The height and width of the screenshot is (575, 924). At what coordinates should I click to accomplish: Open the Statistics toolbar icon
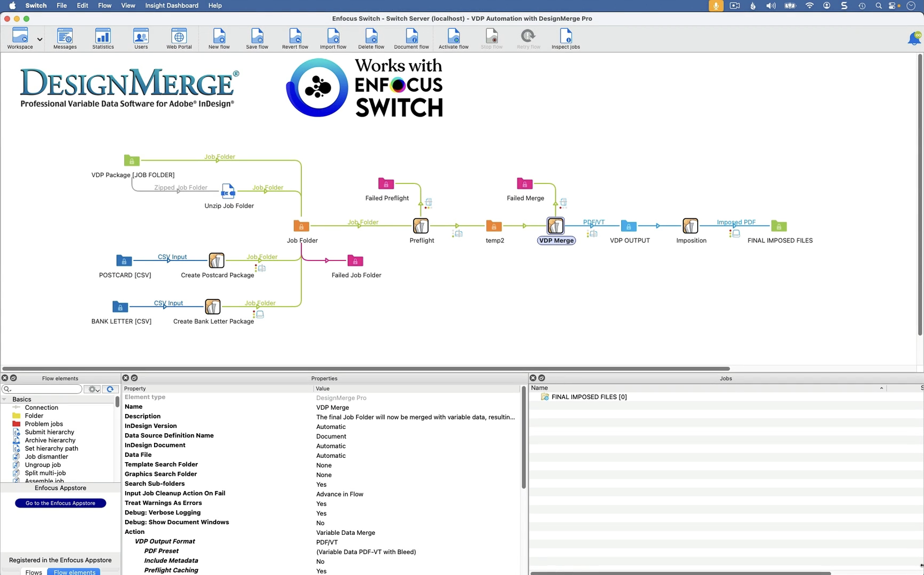tap(103, 39)
